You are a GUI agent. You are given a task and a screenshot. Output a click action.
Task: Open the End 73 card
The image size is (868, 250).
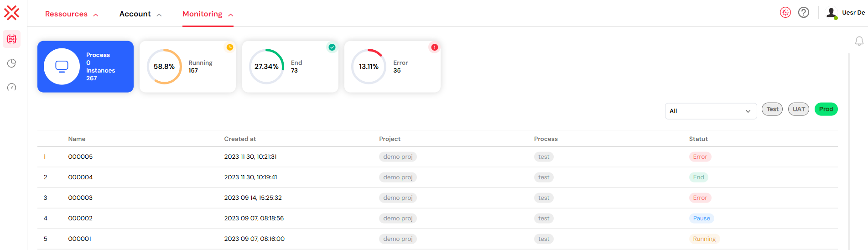pos(290,67)
